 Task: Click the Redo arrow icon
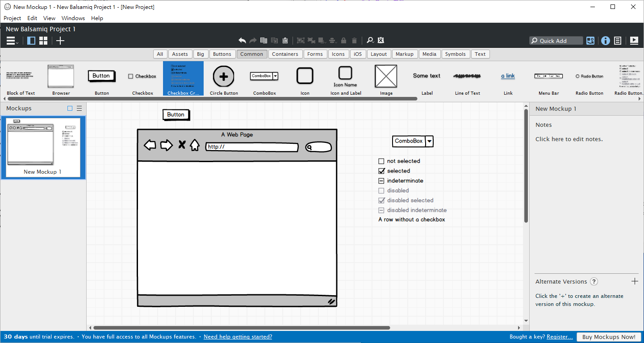click(x=253, y=41)
